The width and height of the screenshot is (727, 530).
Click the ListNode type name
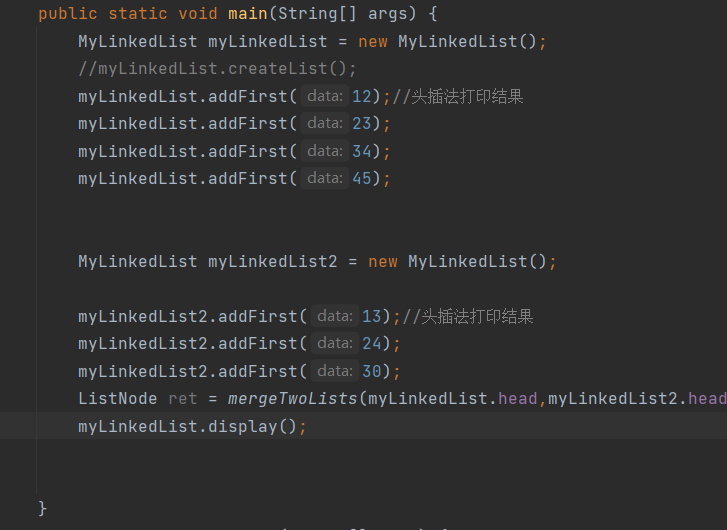118,399
